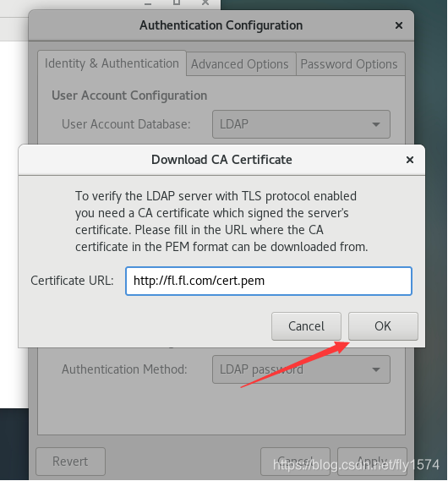
Task: Click the Download CA Certificate title bar
Action: pyautogui.click(x=221, y=160)
